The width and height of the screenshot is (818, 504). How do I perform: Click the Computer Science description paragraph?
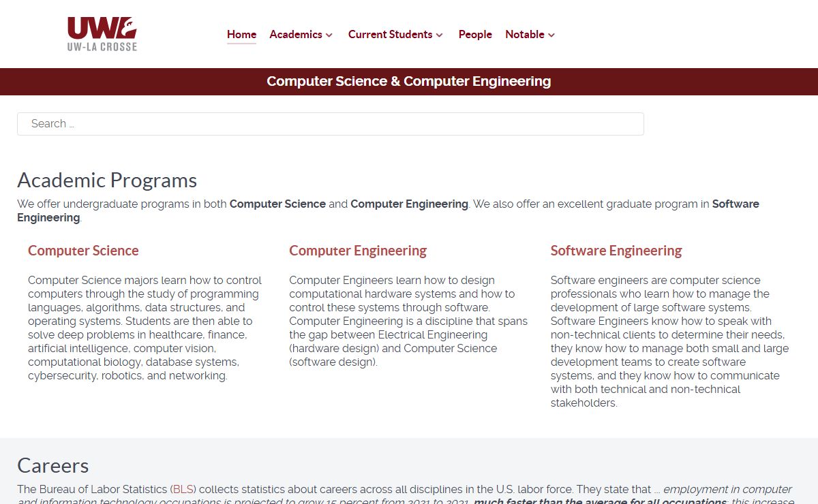tap(145, 328)
